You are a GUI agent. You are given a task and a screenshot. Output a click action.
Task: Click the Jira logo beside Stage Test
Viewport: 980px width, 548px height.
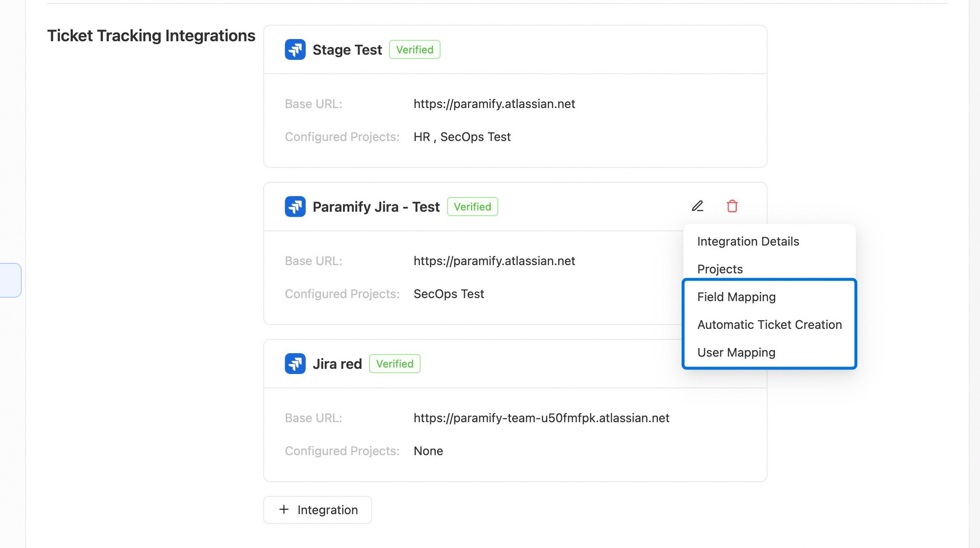tap(295, 49)
